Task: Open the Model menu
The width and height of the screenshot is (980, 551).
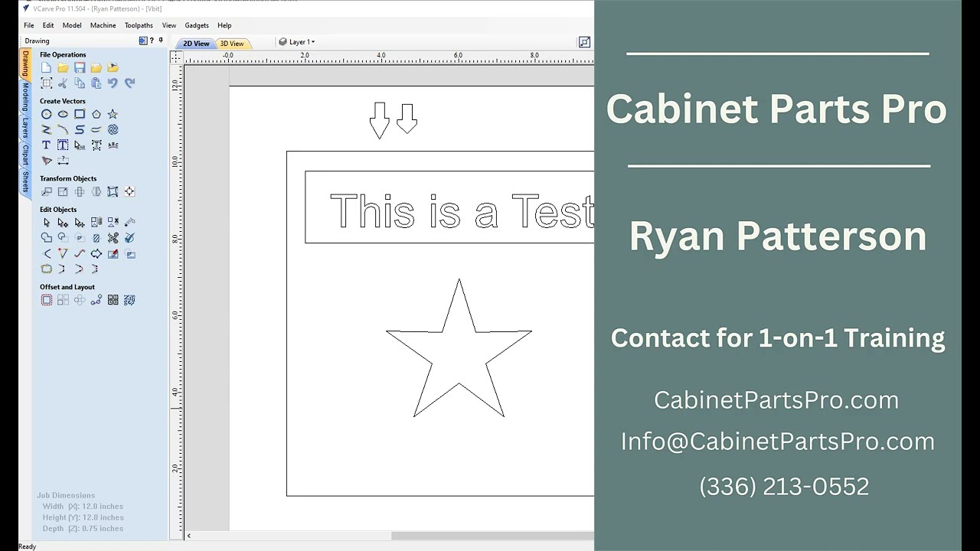Action: click(72, 25)
